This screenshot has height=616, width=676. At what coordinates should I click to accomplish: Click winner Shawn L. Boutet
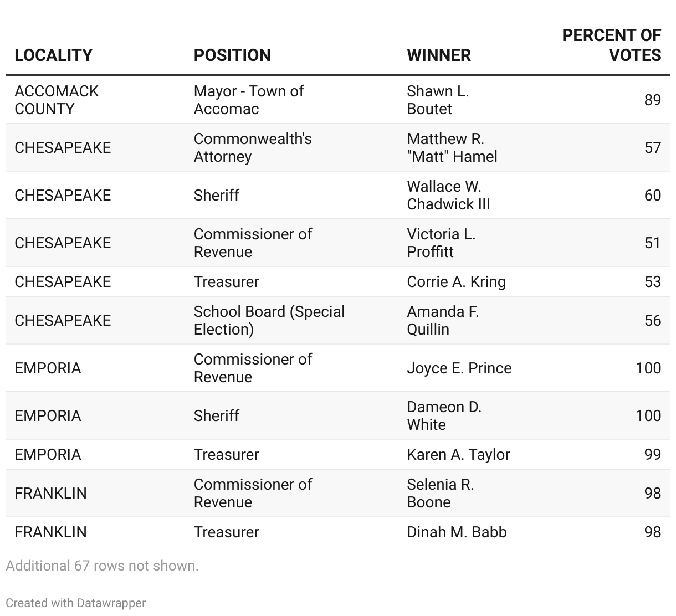pos(438,100)
